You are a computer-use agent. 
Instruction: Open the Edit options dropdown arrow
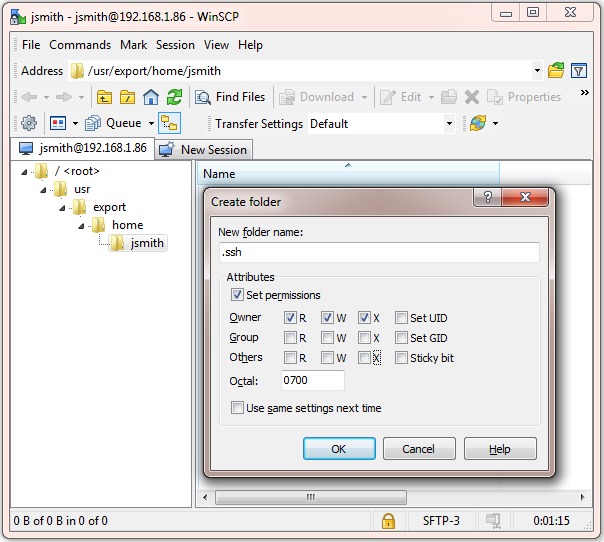[431, 97]
